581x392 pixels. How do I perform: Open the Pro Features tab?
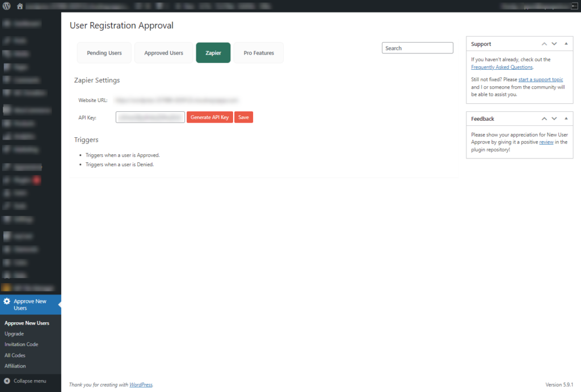259,53
